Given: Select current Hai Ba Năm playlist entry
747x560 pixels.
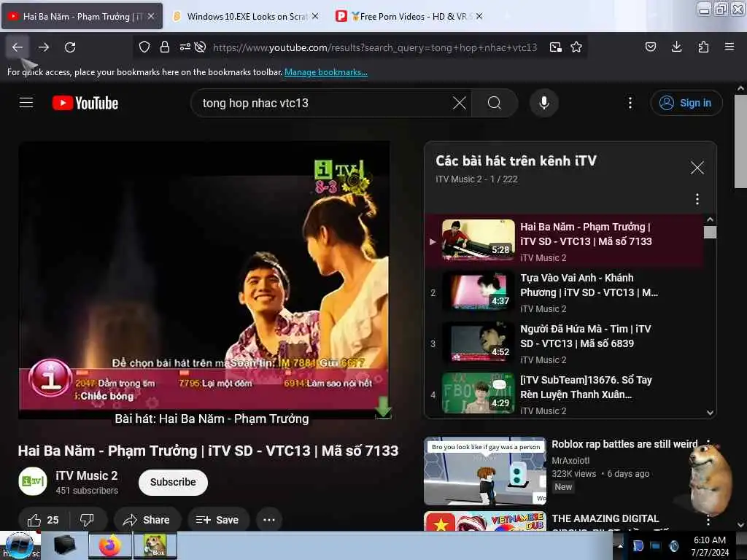Looking at the screenshot, I should click(x=565, y=241).
